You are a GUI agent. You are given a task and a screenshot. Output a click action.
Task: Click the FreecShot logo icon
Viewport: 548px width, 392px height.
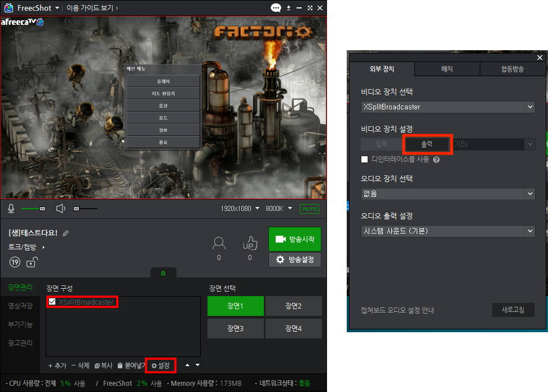click(x=8, y=8)
